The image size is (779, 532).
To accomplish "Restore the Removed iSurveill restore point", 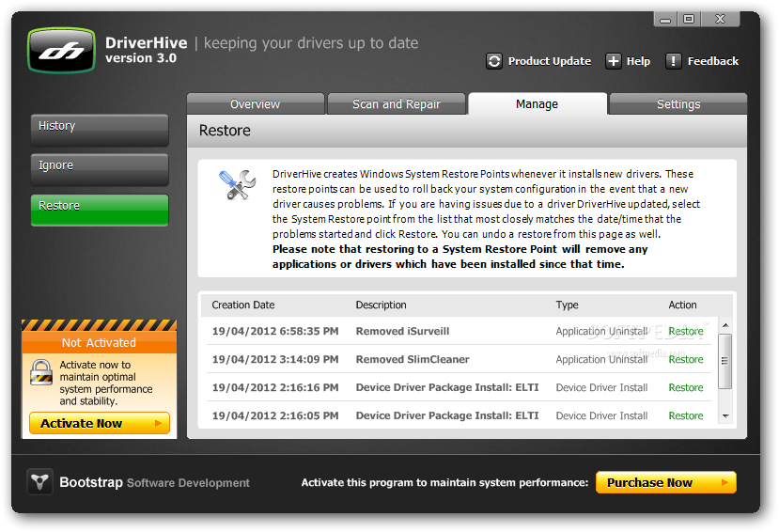I will tap(686, 331).
